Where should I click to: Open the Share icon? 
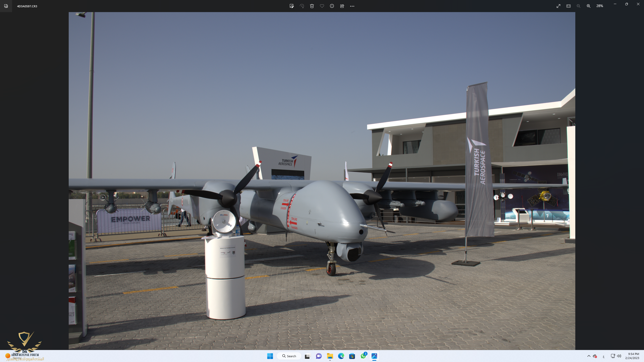342,6
